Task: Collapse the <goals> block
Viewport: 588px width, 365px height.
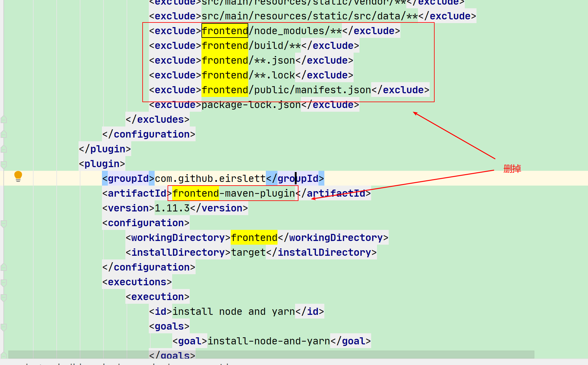Action: (x=4, y=327)
